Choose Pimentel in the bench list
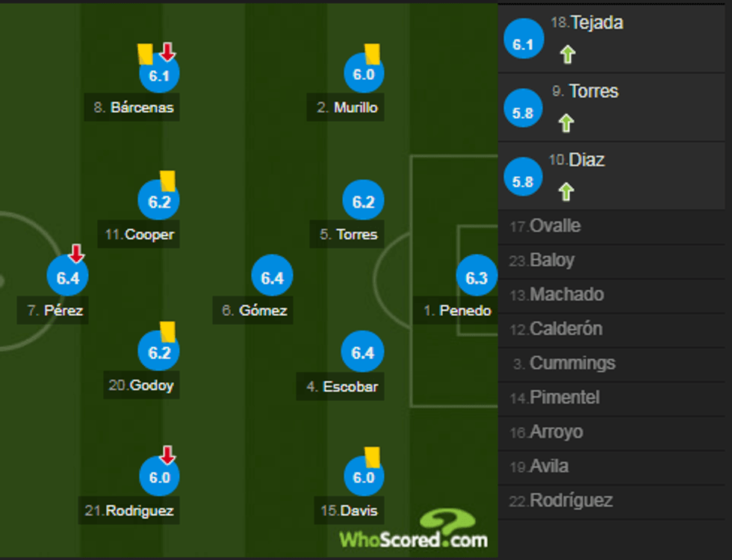Image resolution: width=732 pixels, height=560 pixels. point(564,398)
